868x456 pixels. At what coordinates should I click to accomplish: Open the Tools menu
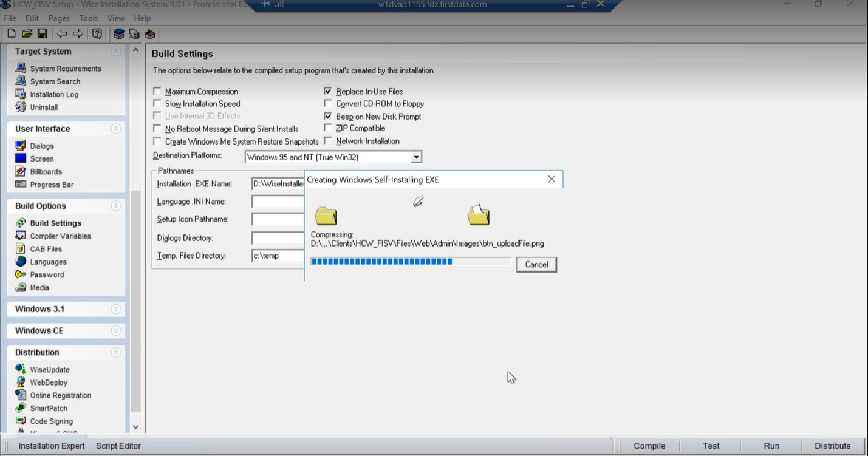(x=88, y=18)
